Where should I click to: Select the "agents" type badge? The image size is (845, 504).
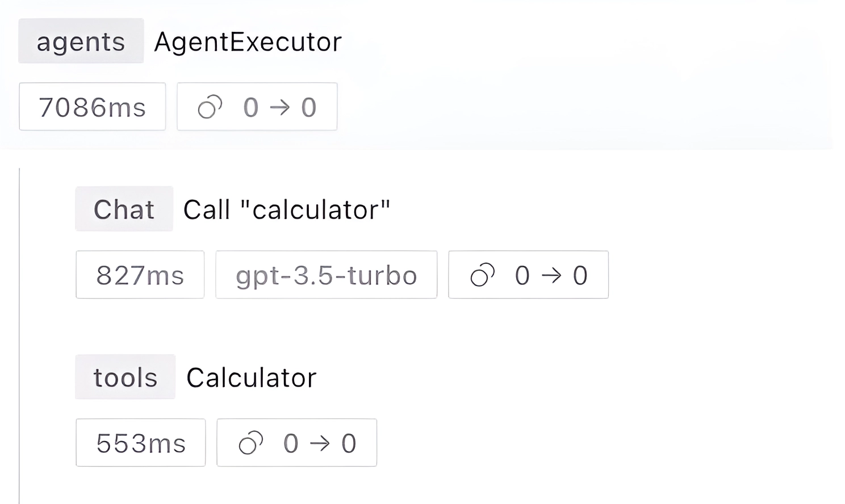click(81, 41)
